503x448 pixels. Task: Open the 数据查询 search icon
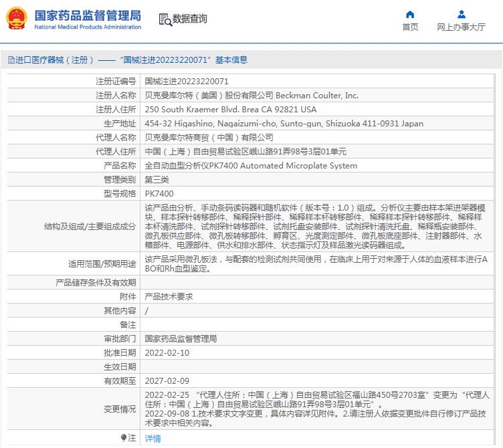(165, 19)
